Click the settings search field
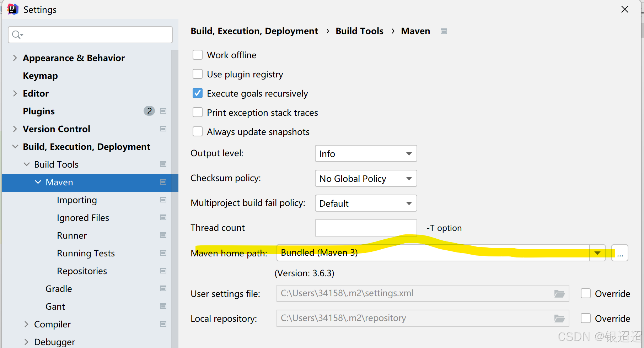Image resolution: width=644 pixels, height=348 pixels. (x=90, y=35)
